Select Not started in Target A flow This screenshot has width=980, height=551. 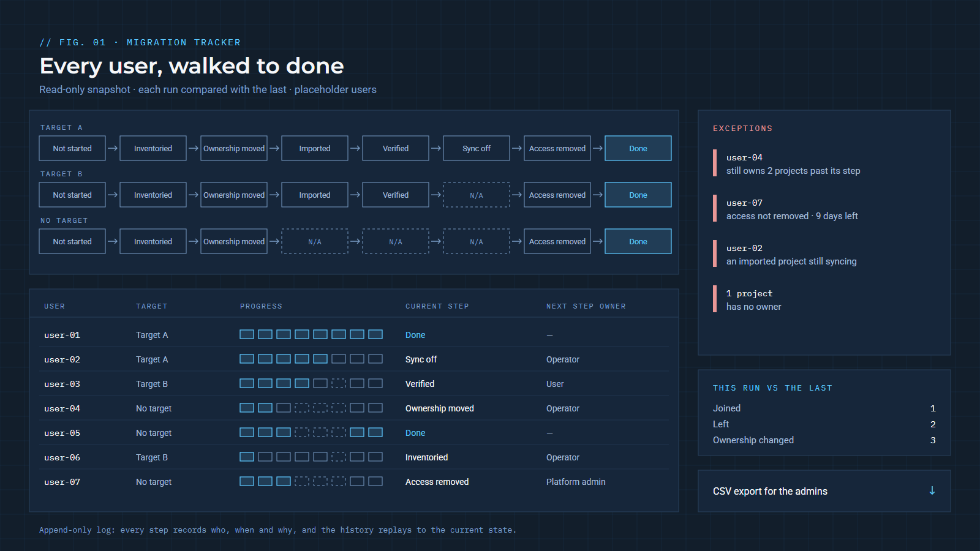[x=72, y=148]
